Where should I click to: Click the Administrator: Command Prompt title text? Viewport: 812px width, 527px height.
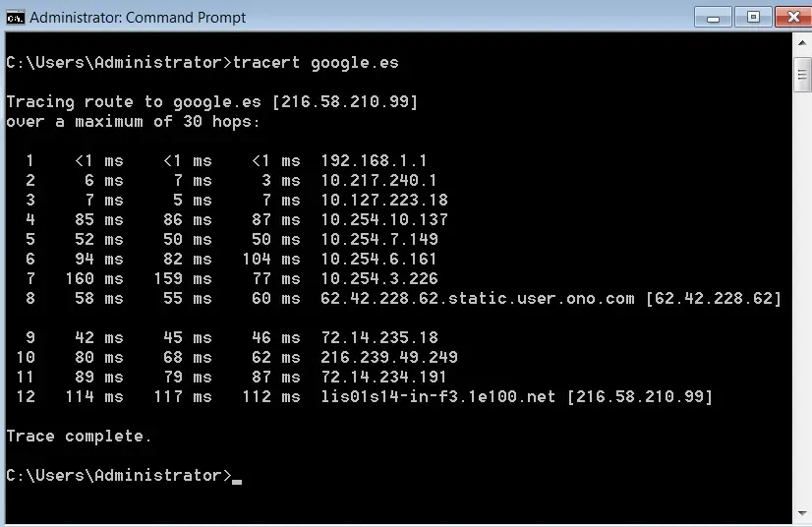[x=138, y=18]
